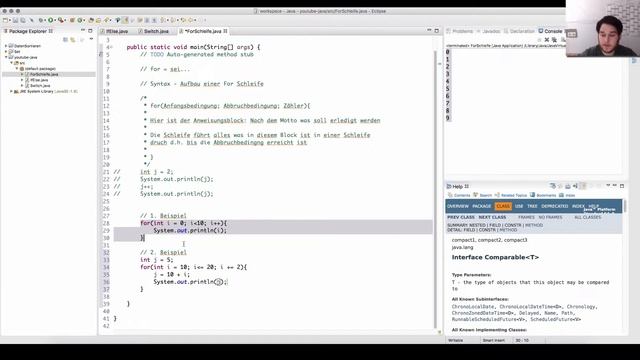Select IfElse.java in Package Explorer
The image size is (640, 360).
click(39, 80)
